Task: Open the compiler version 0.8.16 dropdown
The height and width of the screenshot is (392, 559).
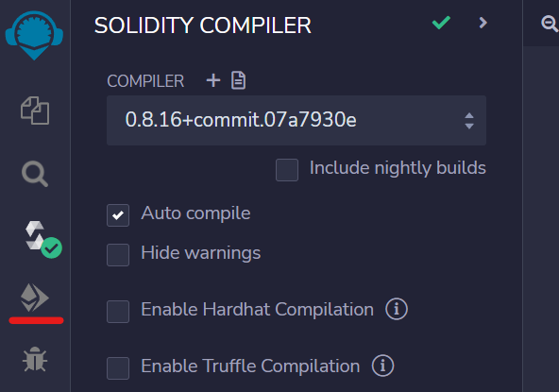Action: tap(296, 120)
